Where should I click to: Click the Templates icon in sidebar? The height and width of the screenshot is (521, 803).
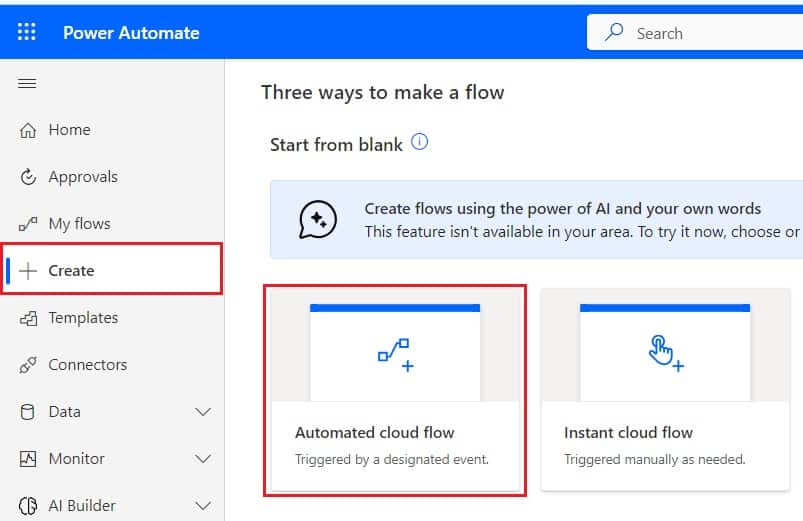pyautogui.click(x=28, y=318)
